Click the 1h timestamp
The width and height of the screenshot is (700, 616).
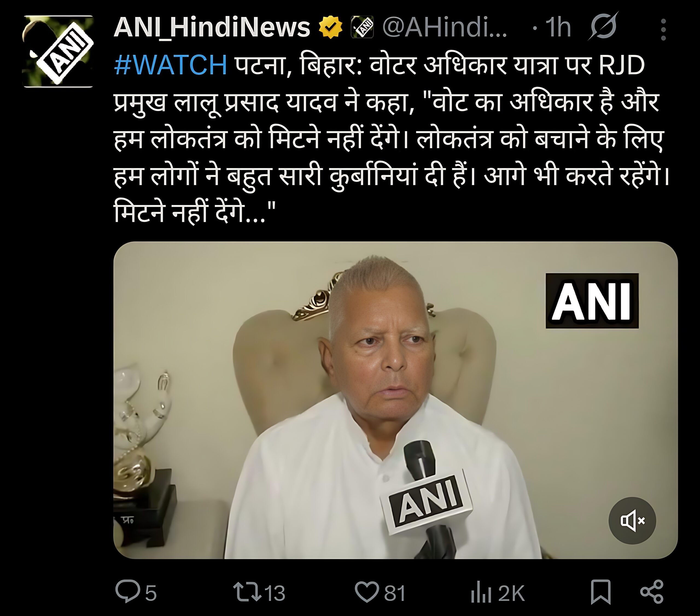click(x=558, y=27)
